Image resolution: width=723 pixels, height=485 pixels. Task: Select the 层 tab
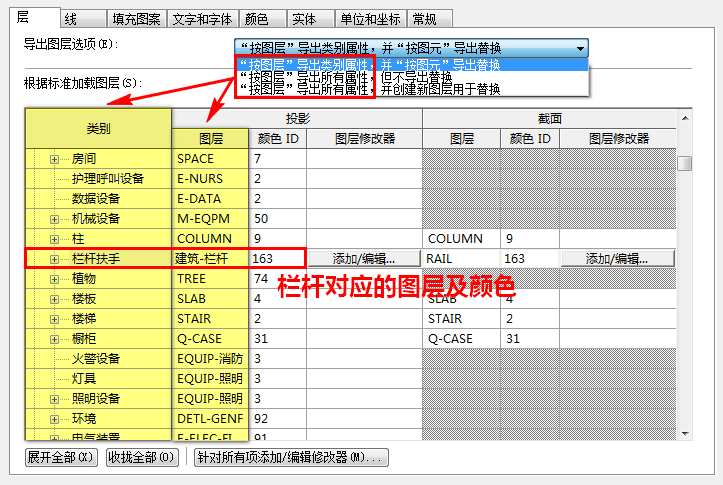[35, 18]
